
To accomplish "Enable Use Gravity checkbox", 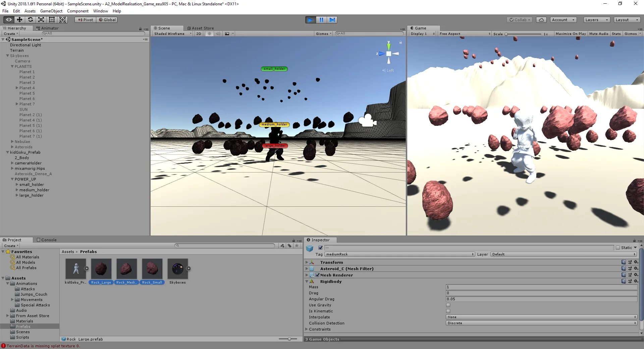I will coord(448,305).
